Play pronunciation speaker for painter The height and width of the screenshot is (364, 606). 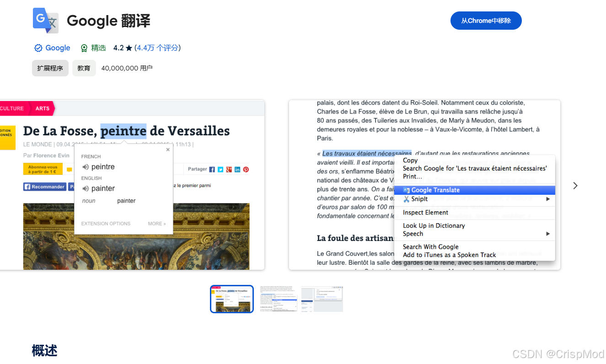86,188
